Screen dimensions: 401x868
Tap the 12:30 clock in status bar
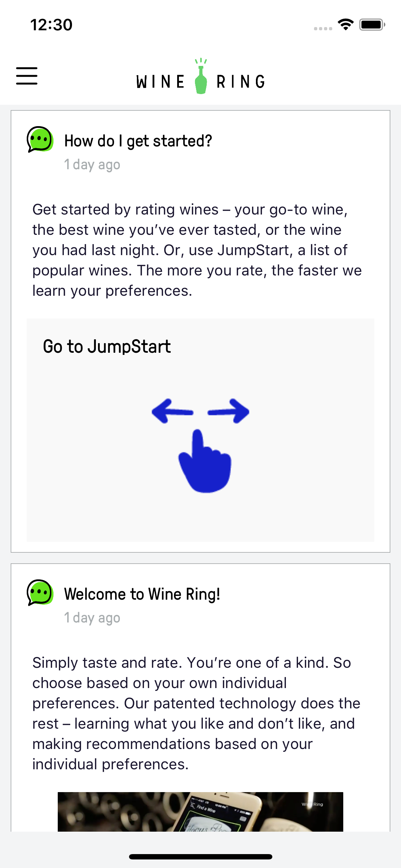click(x=51, y=25)
